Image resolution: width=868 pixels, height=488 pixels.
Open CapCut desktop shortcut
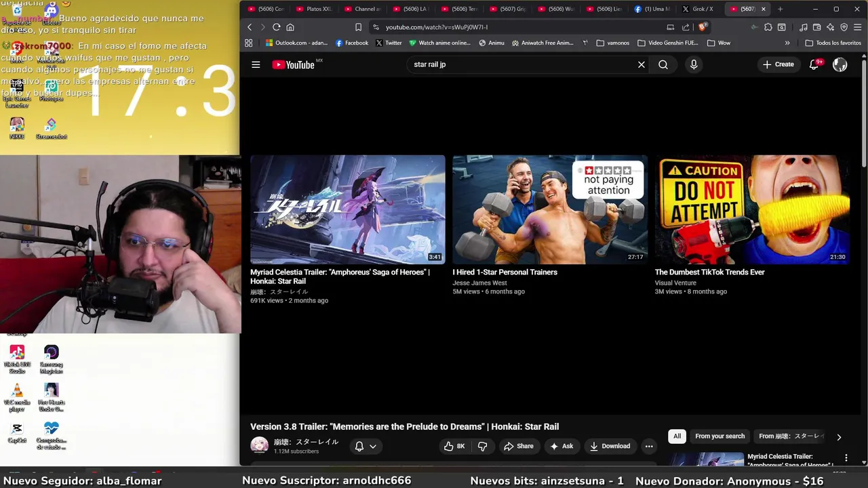(17, 431)
